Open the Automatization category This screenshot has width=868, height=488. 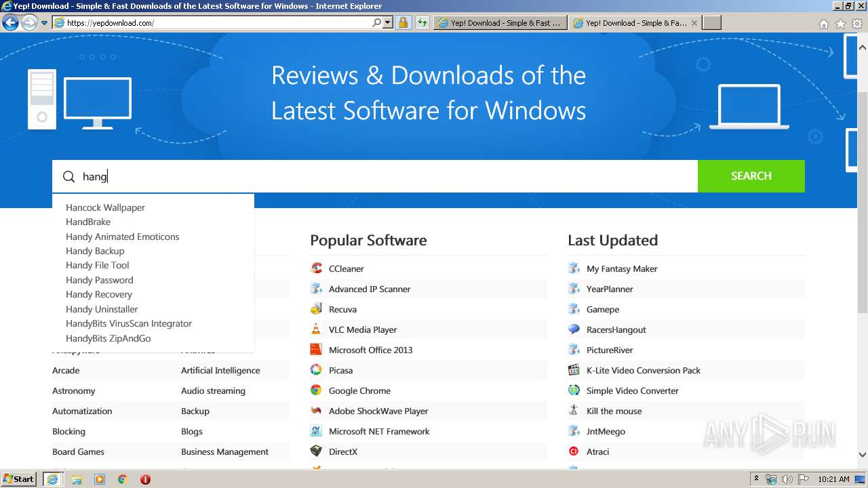click(x=82, y=411)
